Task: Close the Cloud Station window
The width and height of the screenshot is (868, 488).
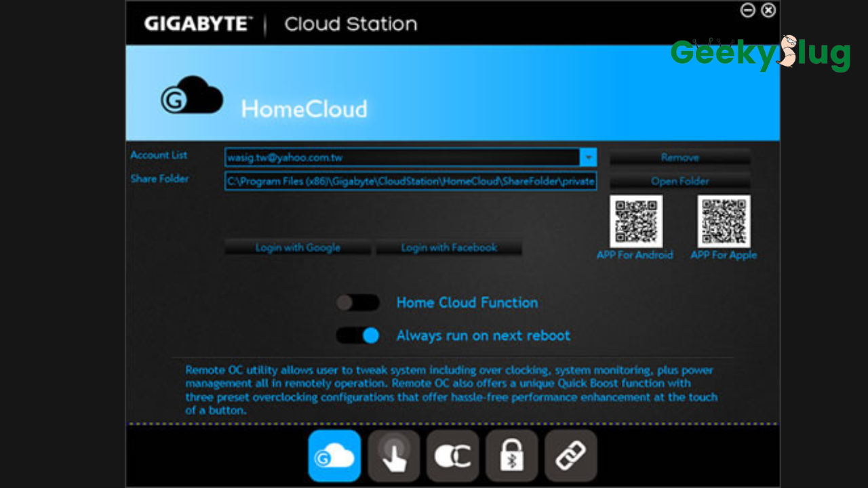Action: 768,10
